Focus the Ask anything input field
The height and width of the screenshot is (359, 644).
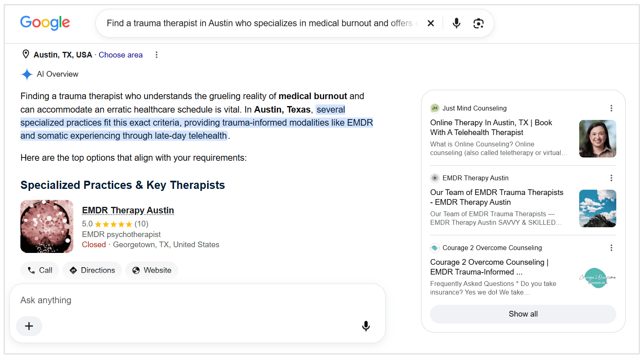pos(197,300)
